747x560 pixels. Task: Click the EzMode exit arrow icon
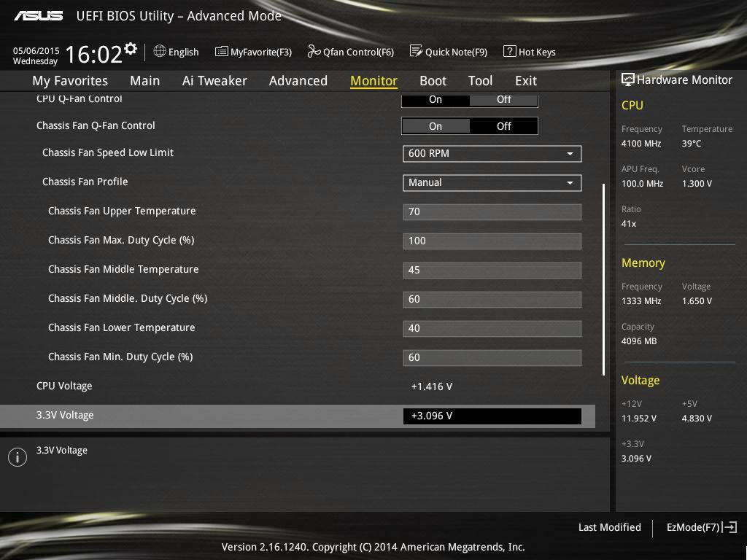pos(729,527)
